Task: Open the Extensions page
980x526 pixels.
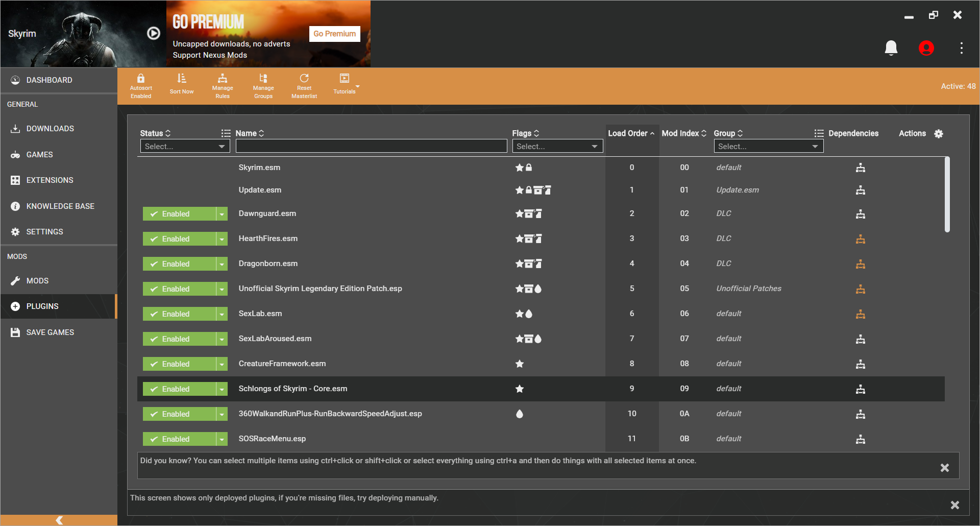Action: [x=59, y=180]
